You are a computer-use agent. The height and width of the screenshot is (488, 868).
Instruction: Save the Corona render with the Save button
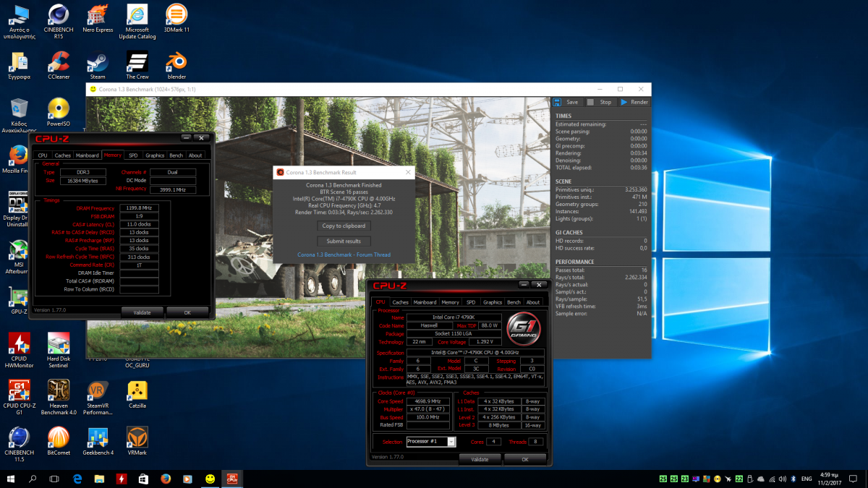pyautogui.click(x=566, y=102)
